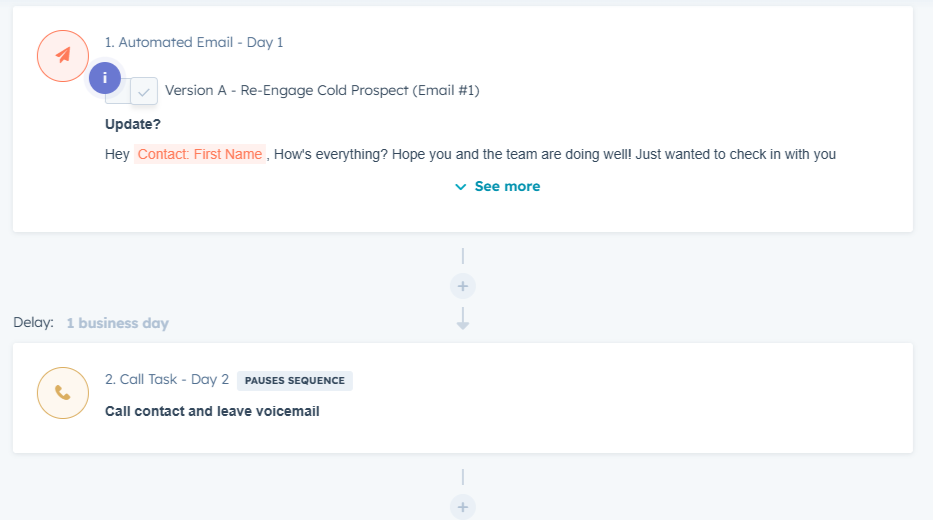933x520 pixels.
Task: Expand email body with See more
Action: [x=497, y=186]
